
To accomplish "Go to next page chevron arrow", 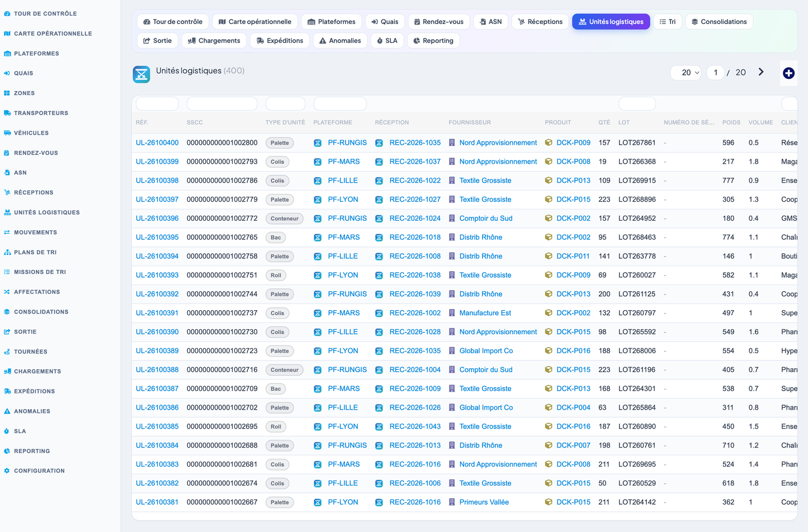I will (761, 72).
